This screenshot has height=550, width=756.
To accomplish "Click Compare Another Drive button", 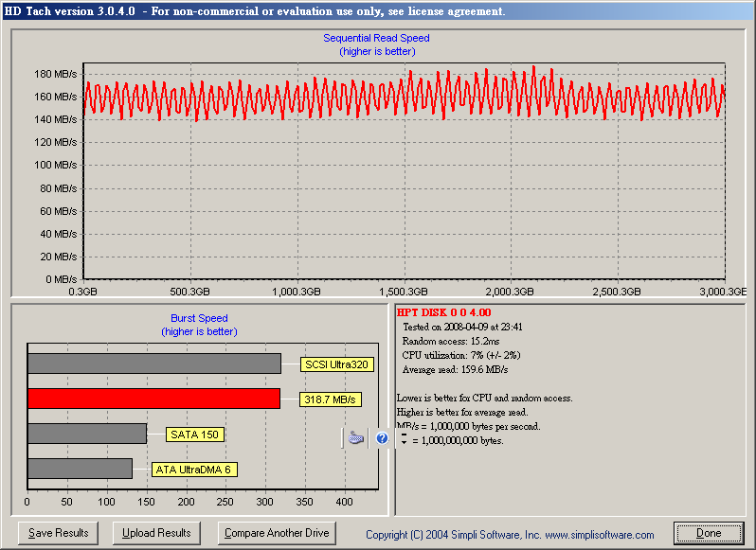I will tap(277, 533).
